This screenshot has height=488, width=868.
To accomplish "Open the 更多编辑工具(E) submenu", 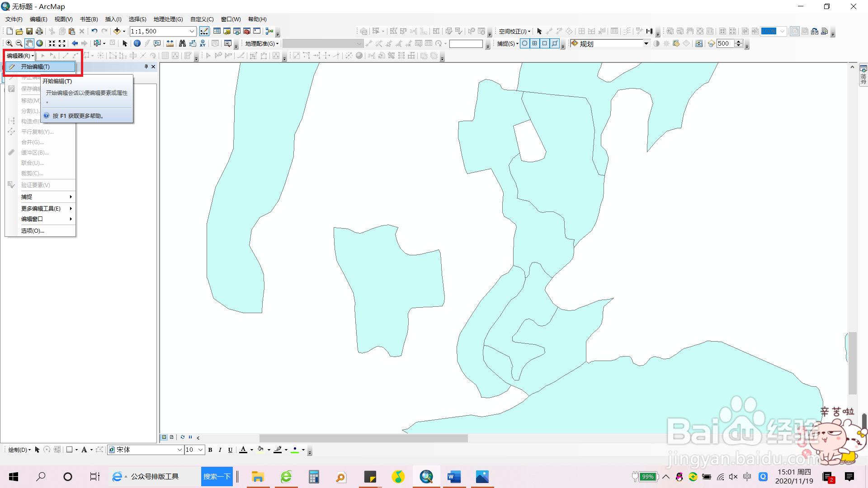I will point(41,208).
